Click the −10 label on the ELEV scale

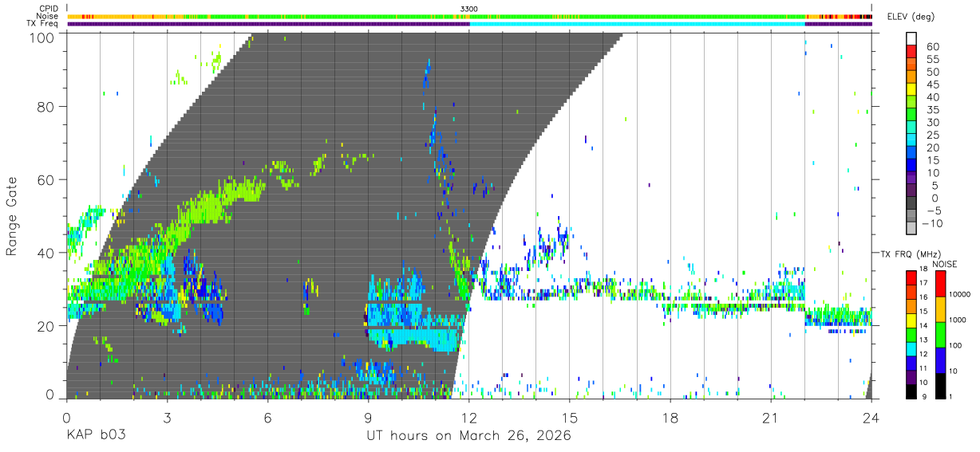(x=931, y=224)
